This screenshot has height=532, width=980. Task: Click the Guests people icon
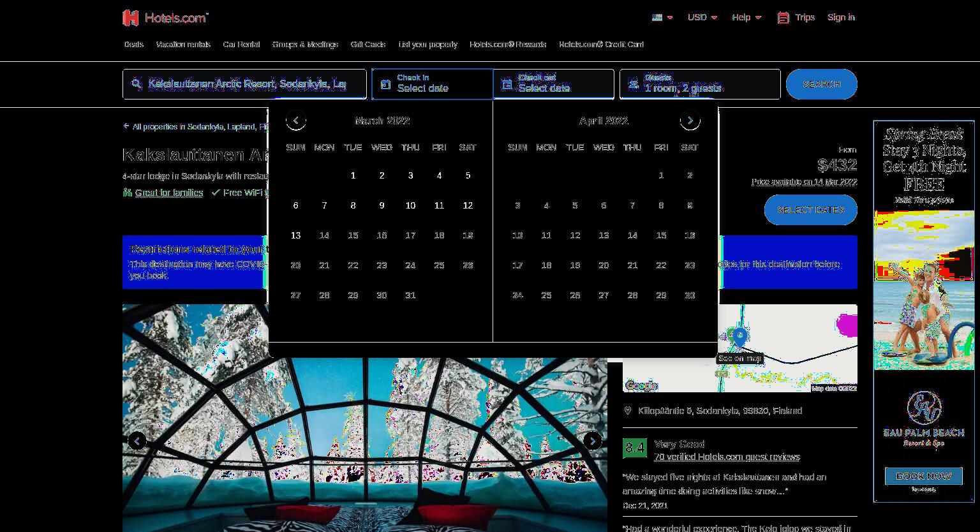633,84
